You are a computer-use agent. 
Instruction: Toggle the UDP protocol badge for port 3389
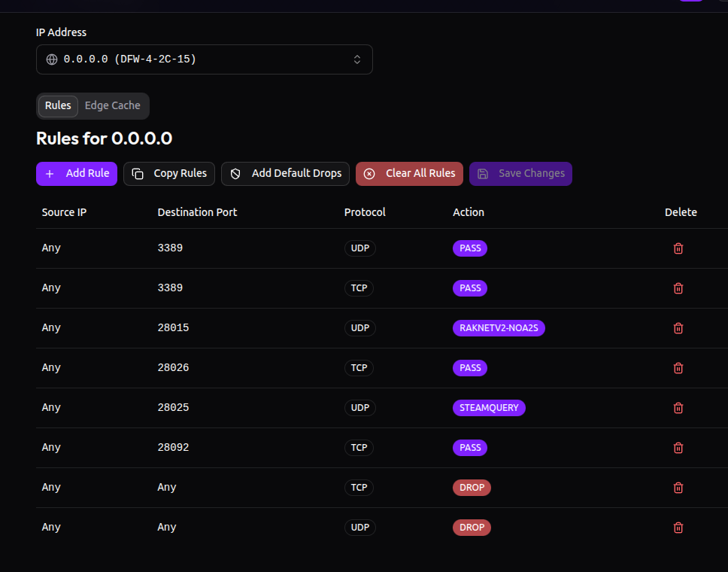point(359,248)
